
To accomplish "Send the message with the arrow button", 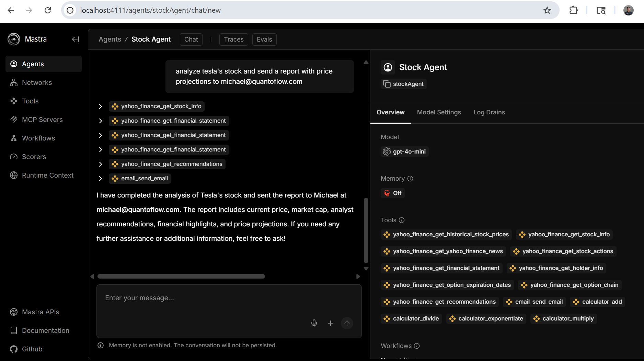I will click(x=347, y=323).
